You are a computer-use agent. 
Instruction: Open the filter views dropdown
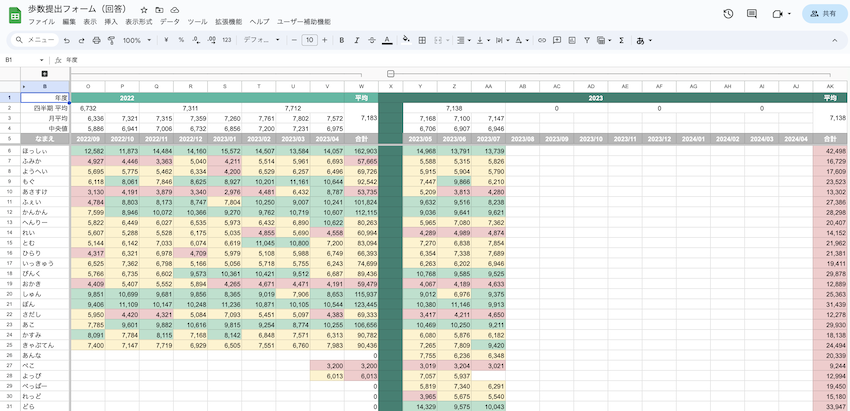point(603,40)
